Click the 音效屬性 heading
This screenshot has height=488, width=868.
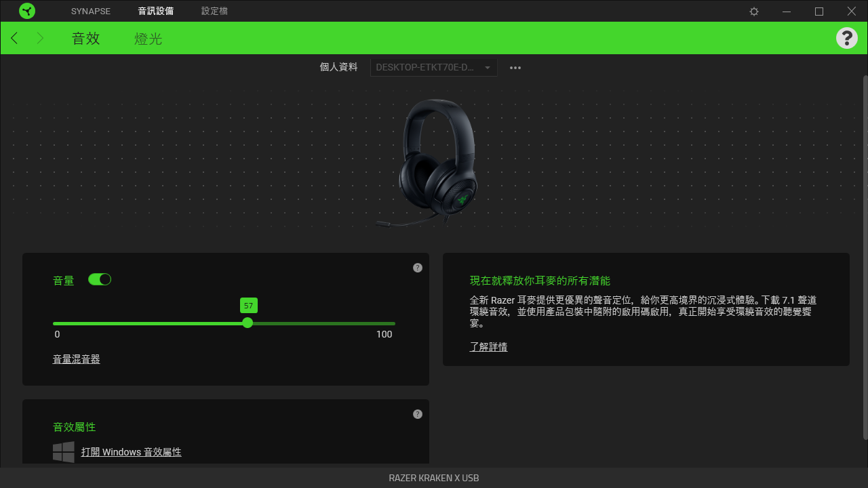[x=75, y=427]
